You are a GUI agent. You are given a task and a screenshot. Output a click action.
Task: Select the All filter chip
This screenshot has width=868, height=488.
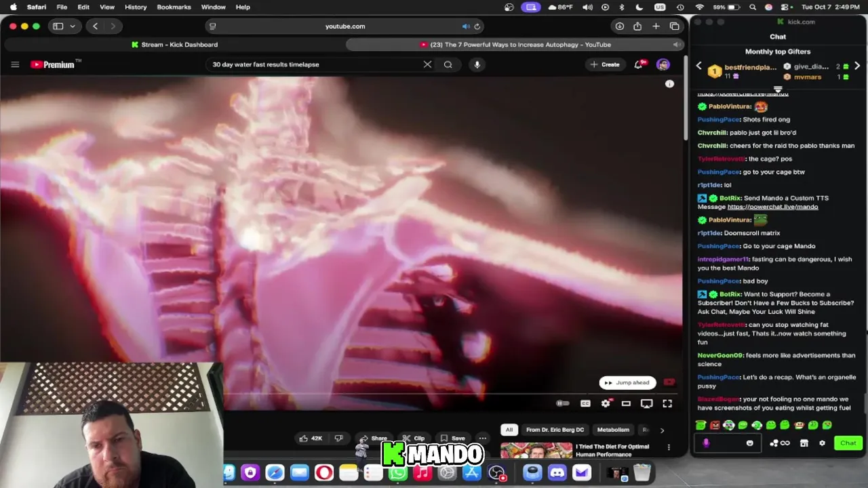[509, 430]
